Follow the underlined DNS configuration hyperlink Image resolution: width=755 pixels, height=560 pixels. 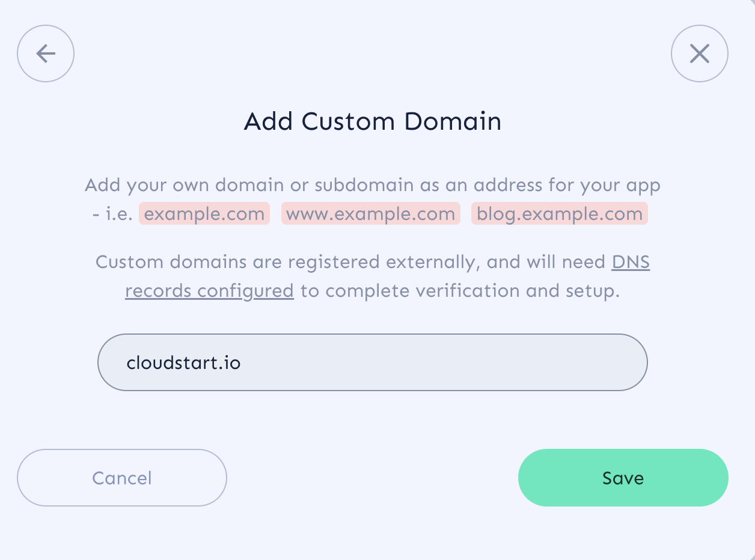click(x=209, y=290)
